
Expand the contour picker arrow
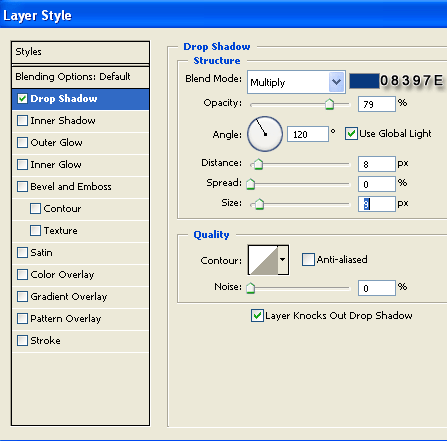pyautogui.click(x=283, y=260)
